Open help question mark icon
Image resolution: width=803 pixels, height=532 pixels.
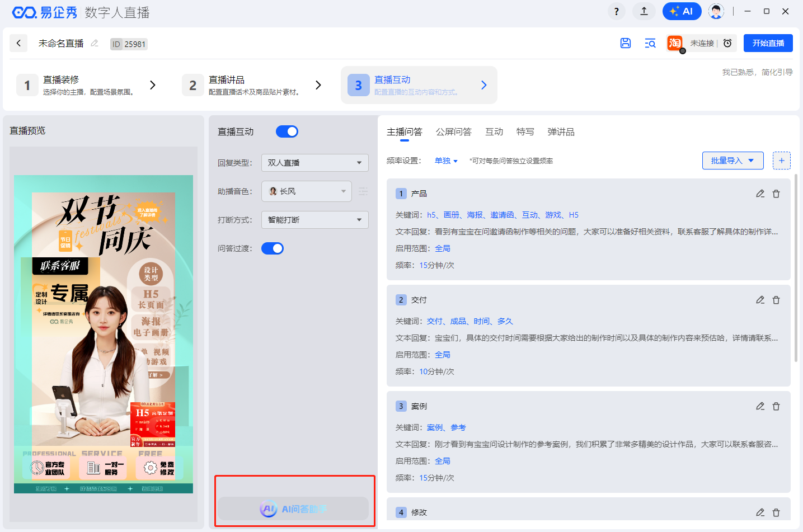click(616, 11)
